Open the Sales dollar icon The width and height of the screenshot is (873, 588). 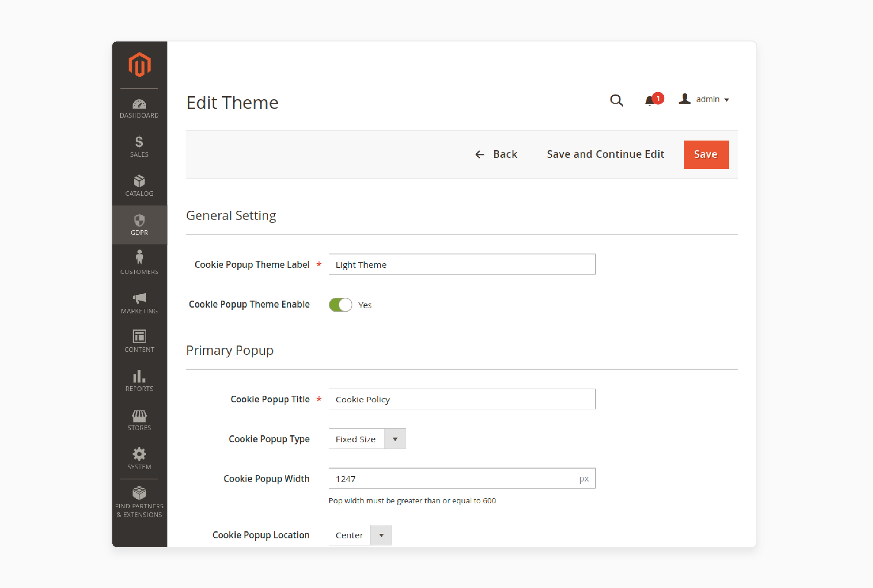(139, 142)
